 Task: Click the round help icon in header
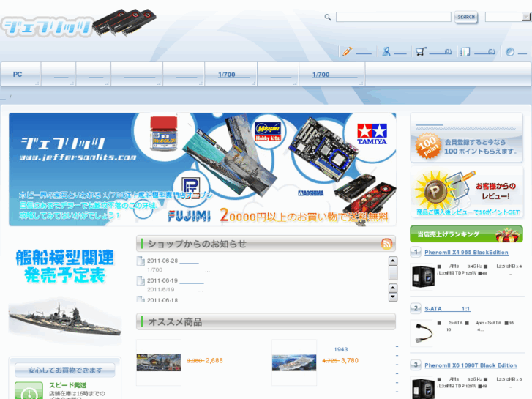point(509,52)
